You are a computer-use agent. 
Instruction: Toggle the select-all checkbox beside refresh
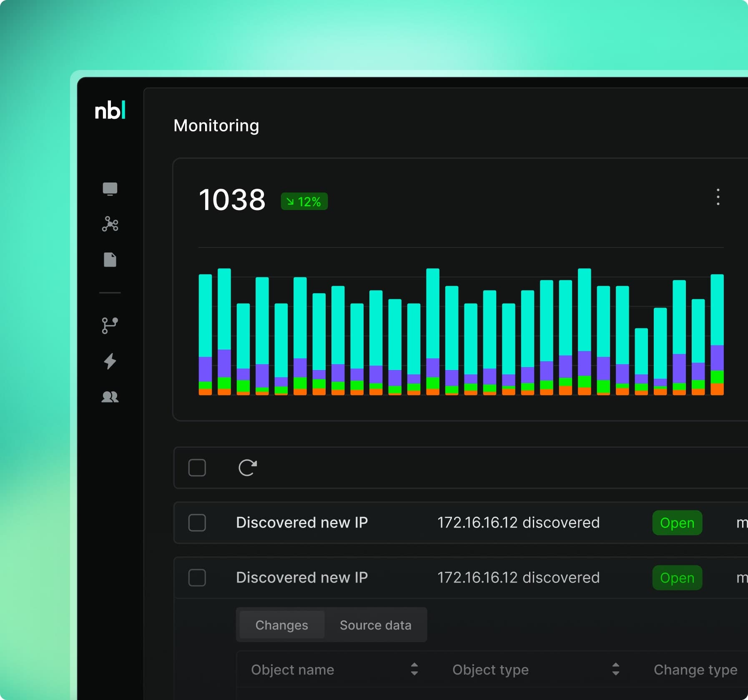[x=197, y=467]
